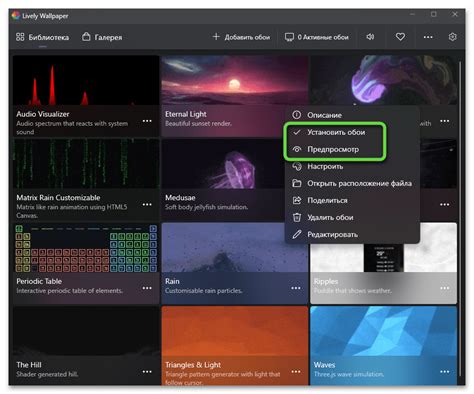Select the Waves wallpaper thumbnail
This screenshot has height=394, width=474.
tap(383, 331)
